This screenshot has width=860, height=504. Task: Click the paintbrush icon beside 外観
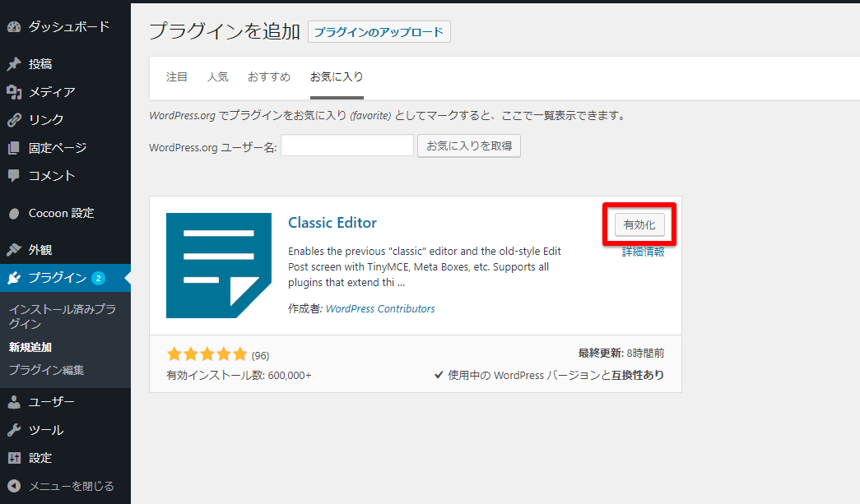pos(14,250)
